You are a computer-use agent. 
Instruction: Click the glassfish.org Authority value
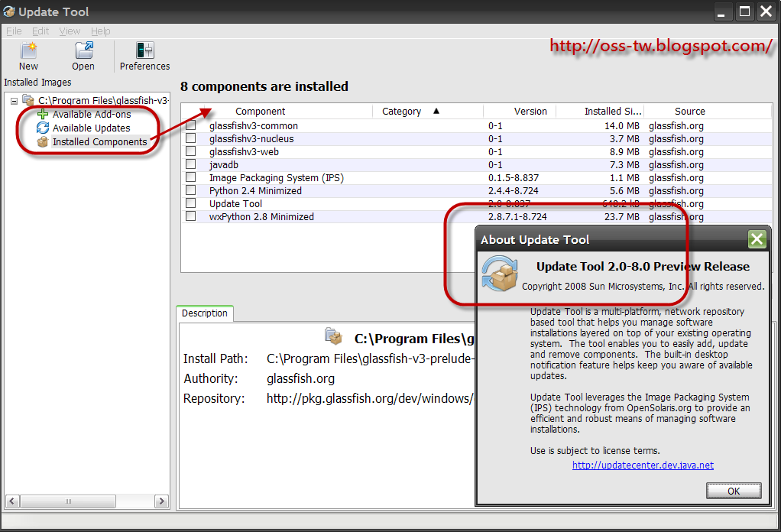(x=300, y=378)
